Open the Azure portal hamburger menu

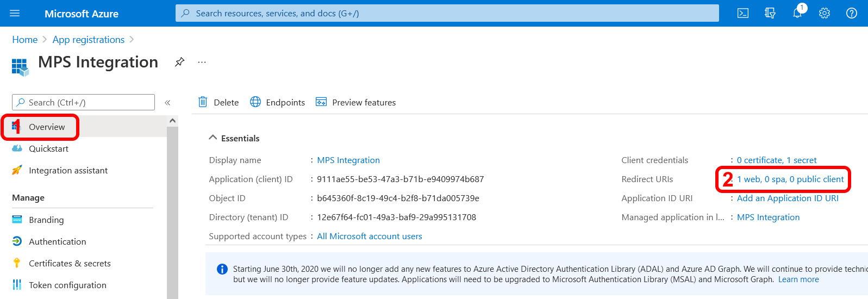[15, 13]
